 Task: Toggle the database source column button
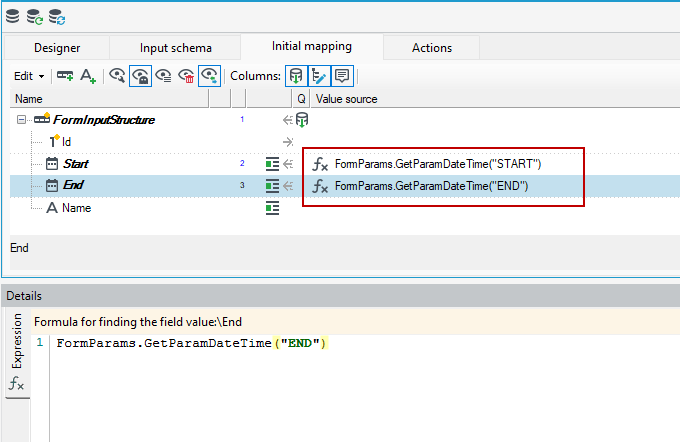pyautogui.click(x=296, y=76)
